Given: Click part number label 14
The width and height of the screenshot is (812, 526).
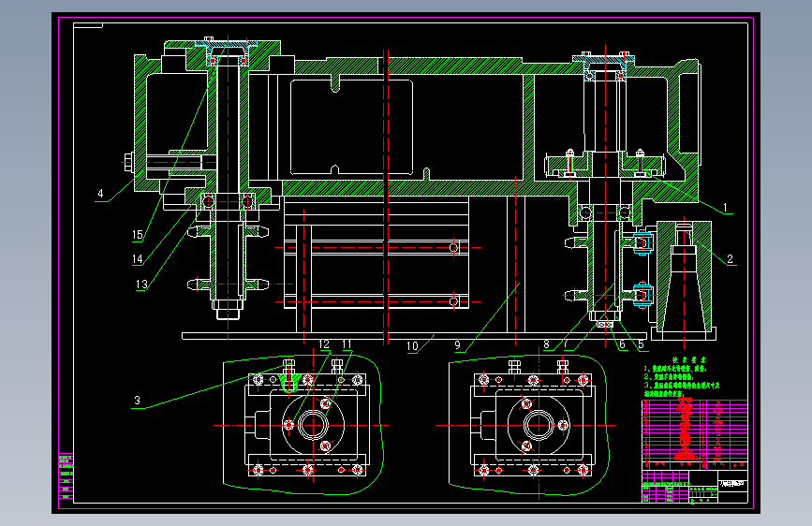Looking at the screenshot, I should 138,259.
